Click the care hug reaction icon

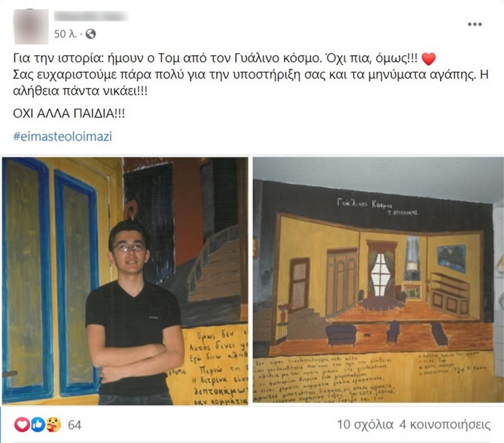point(53,425)
